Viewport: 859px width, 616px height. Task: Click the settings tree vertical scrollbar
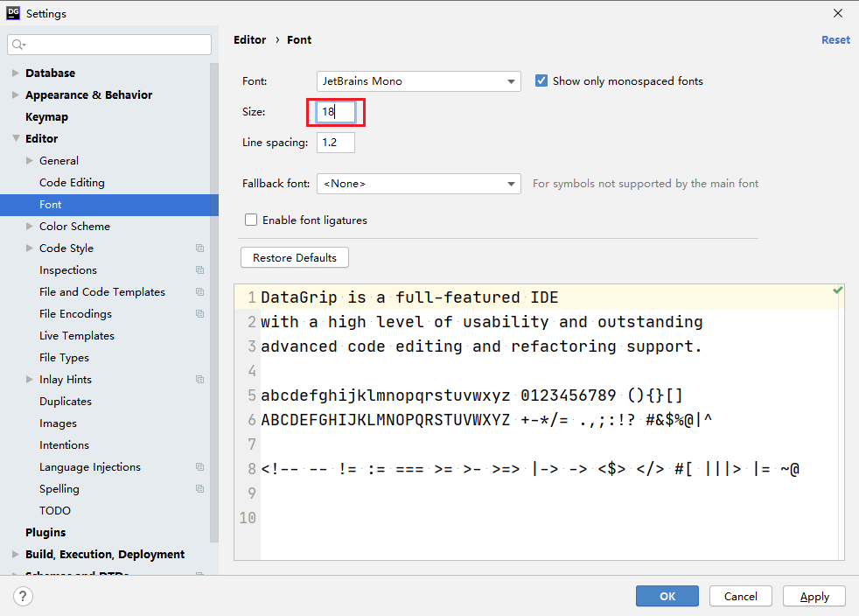coord(214,301)
